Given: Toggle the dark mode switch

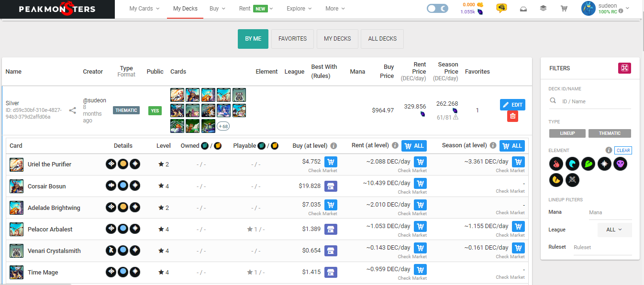Looking at the screenshot, I should [437, 9].
